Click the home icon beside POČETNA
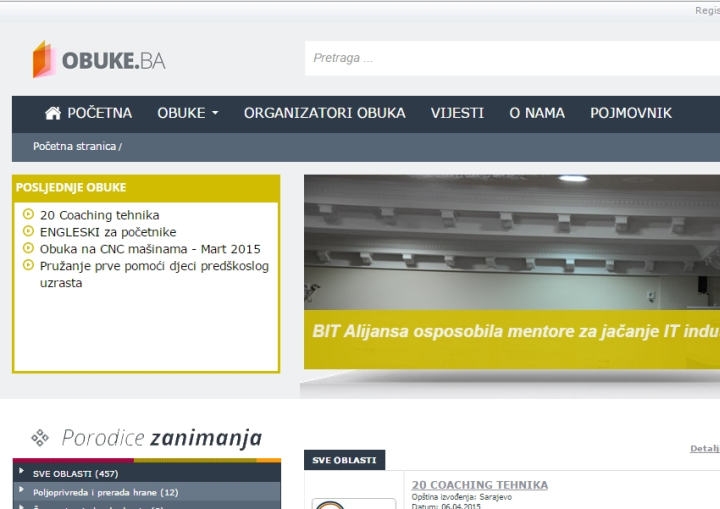720x509 pixels. [53, 113]
